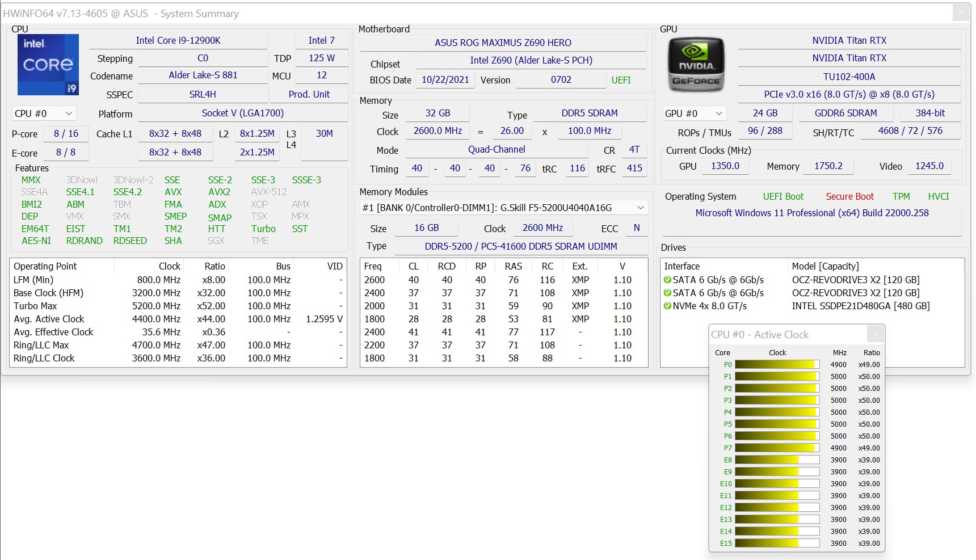Click the E-core count 8 / 8

pos(66,153)
